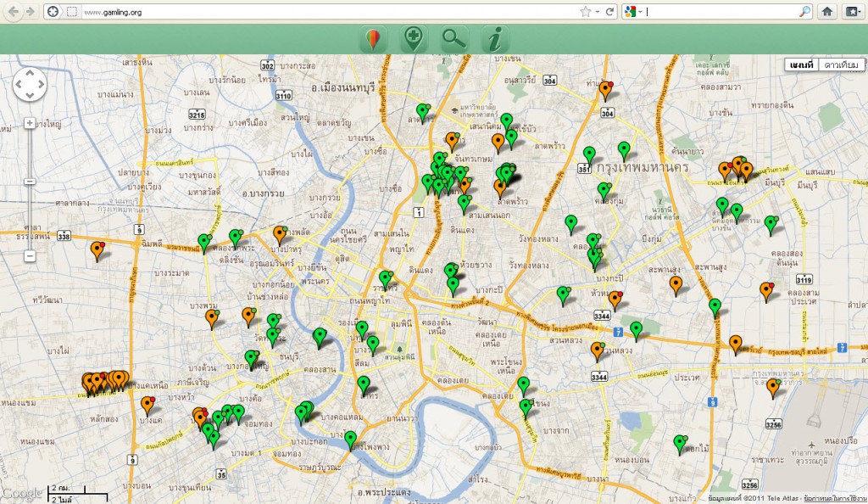This screenshot has height=504, width=868.
Task: Reload the page with the refresh icon
Action: (609, 11)
